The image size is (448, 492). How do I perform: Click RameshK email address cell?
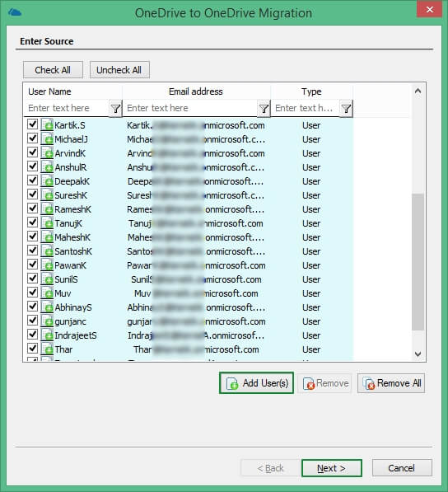click(x=196, y=209)
